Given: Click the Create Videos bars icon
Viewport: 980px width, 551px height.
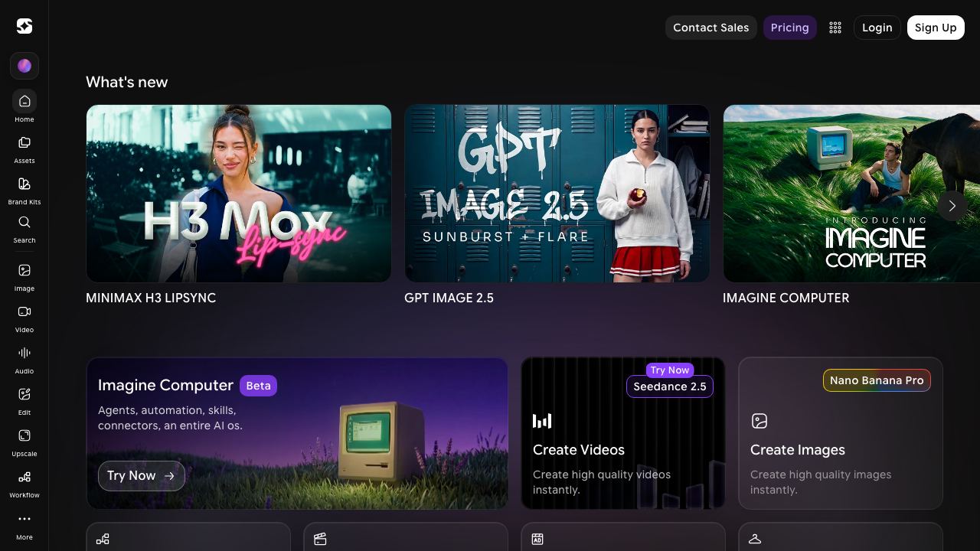Looking at the screenshot, I should [542, 421].
